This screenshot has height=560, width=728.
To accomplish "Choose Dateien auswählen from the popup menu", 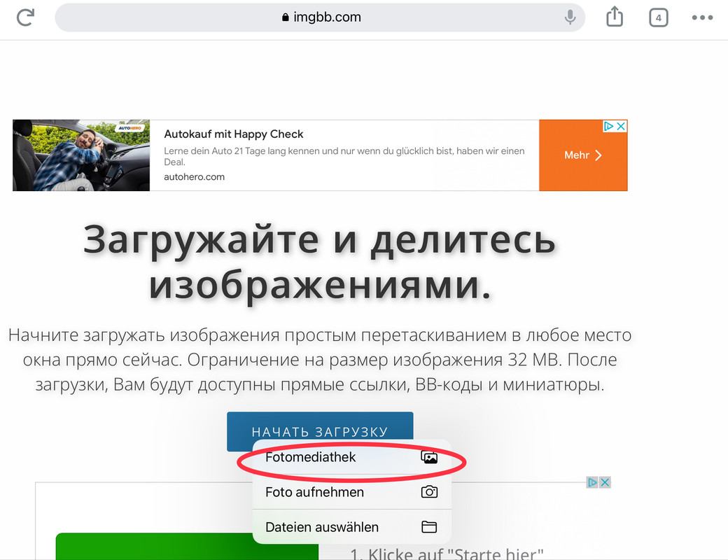I will tap(351, 526).
